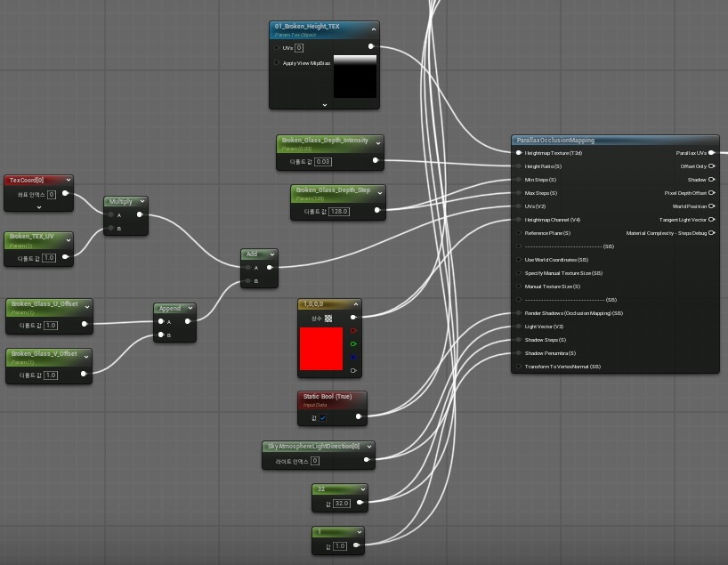Expand the TexCoord[0] node bottom chevron
Image resolution: width=728 pixels, height=565 pixels.
pos(39,206)
